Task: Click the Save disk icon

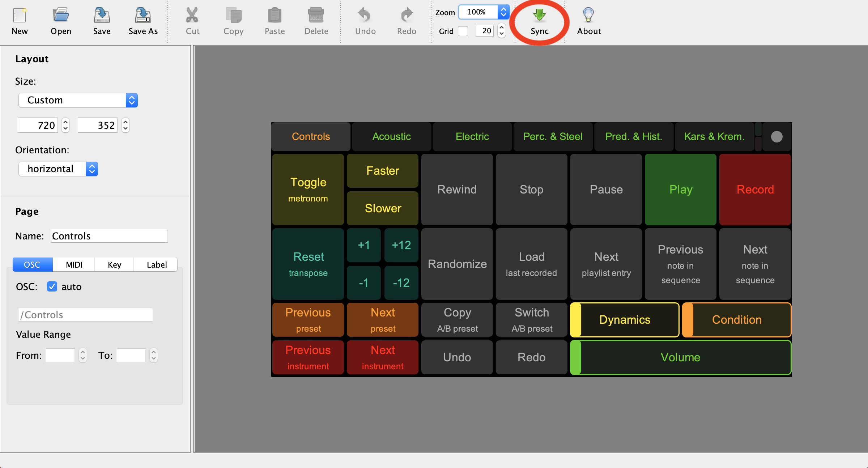Action: click(x=102, y=16)
